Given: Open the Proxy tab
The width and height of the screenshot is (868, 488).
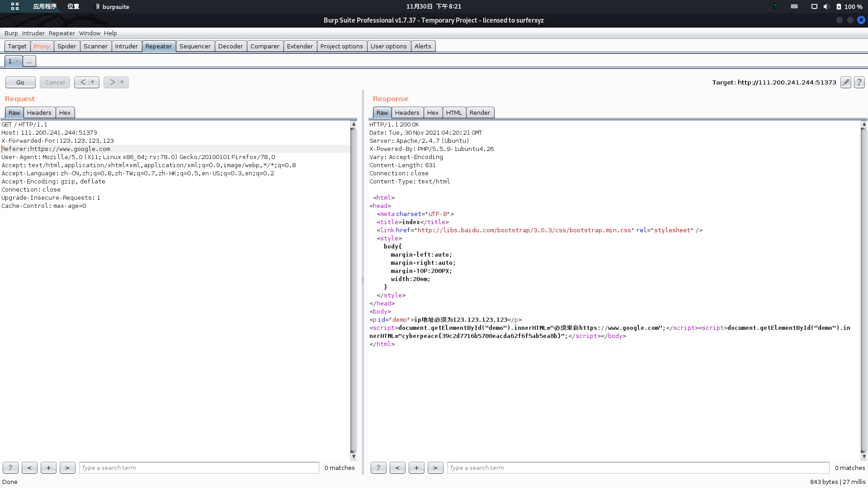Looking at the screenshot, I should [x=42, y=46].
